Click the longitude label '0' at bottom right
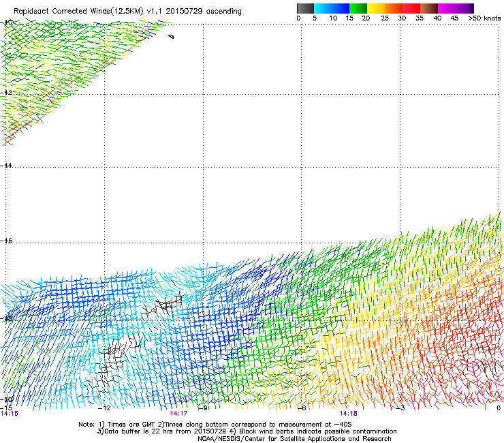Screen dimensions: 504x443 pyautogui.click(x=499, y=408)
